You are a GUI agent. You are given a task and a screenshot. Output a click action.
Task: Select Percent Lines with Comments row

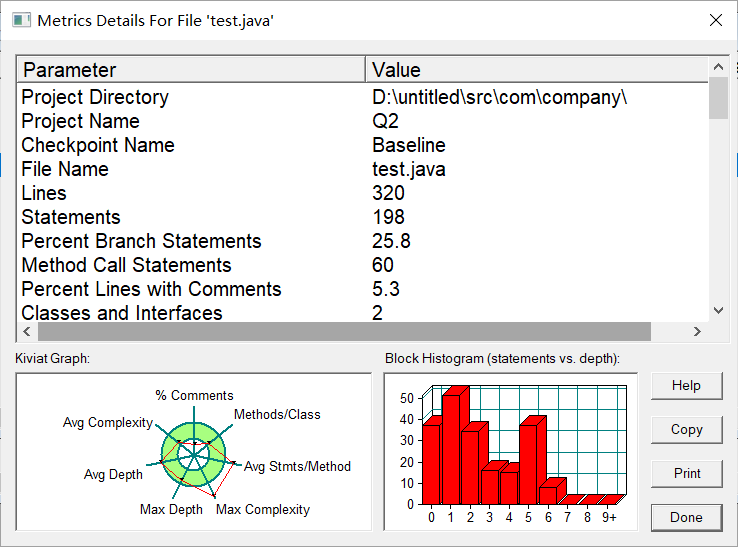(362, 289)
